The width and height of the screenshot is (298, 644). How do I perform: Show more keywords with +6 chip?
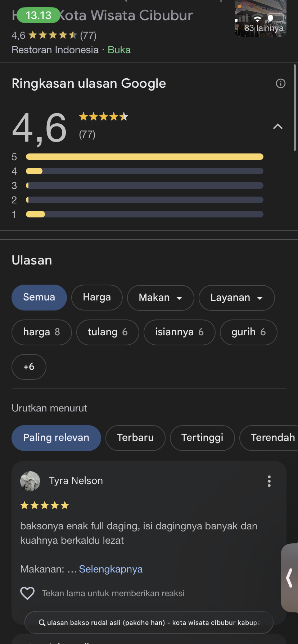(x=29, y=367)
